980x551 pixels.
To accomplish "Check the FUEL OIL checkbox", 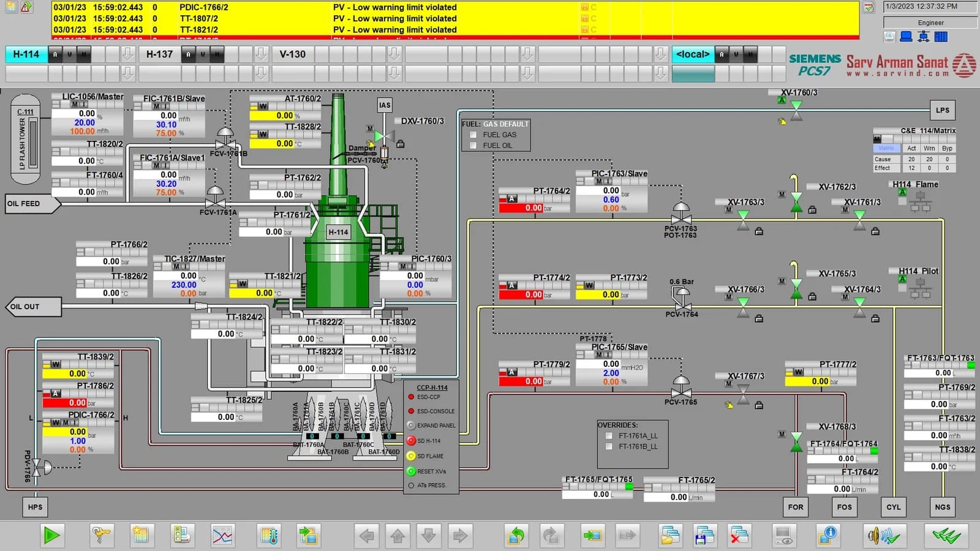I will [x=473, y=146].
